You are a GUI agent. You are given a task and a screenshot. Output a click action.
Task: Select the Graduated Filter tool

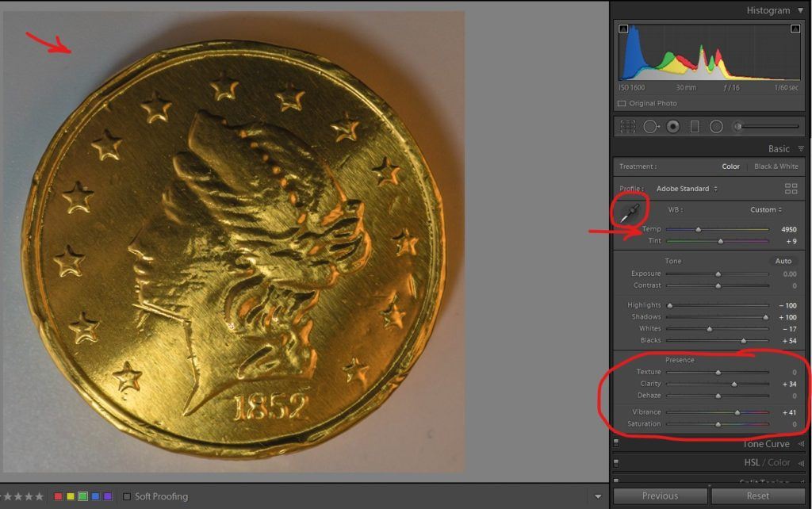coord(695,126)
